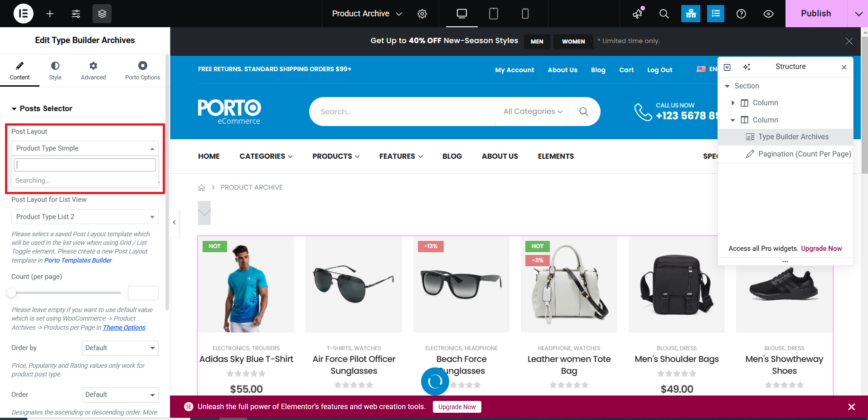Open page settings gear next to Product Archive

(x=422, y=14)
